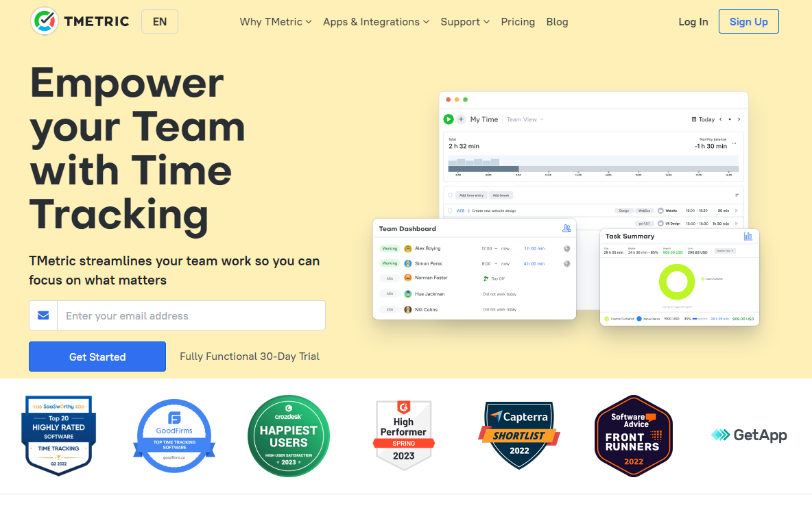Open the Pricing page
This screenshot has width=812, height=530.
point(518,22)
